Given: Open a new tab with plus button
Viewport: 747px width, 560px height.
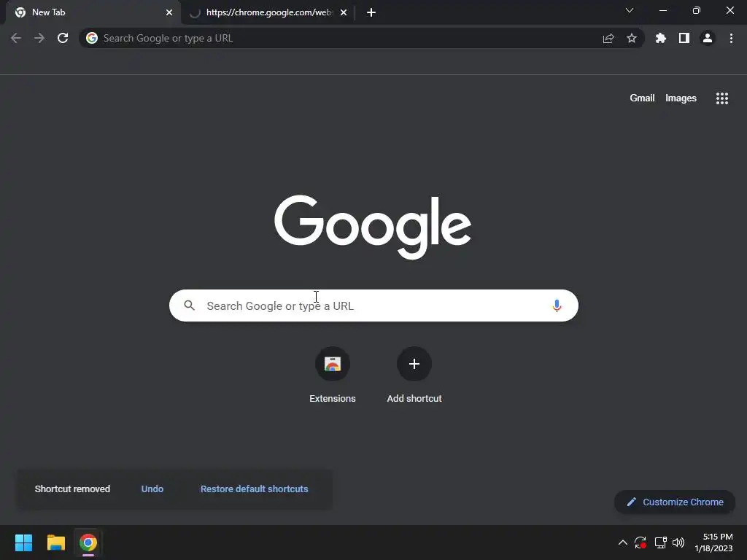Looking at the screenshot, I should 371,12.
